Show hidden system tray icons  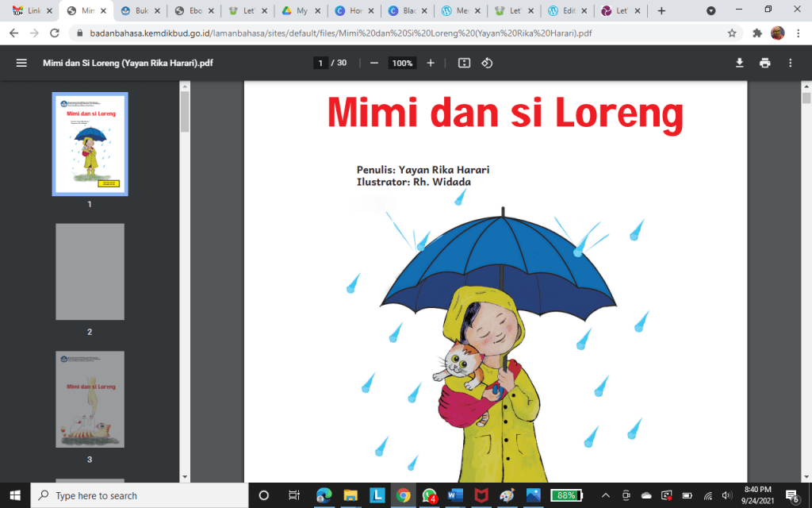click(606, 495)
